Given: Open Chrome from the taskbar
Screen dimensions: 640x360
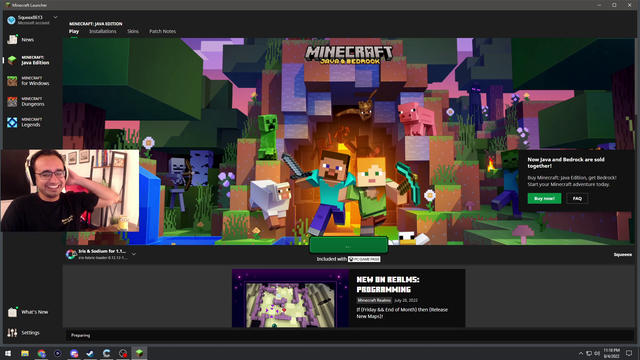Looking at the screenshot, I should [x=41, y=353].
